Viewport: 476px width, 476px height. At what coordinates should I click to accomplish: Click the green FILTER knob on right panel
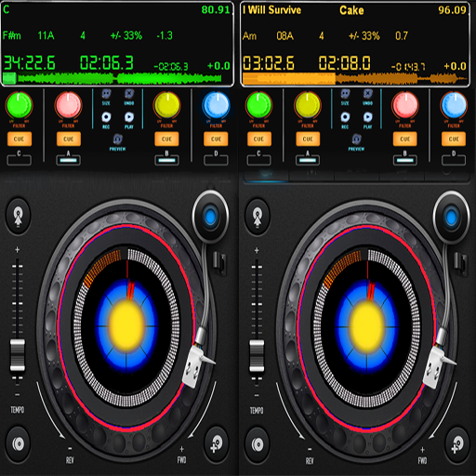[x=258, y=105]
